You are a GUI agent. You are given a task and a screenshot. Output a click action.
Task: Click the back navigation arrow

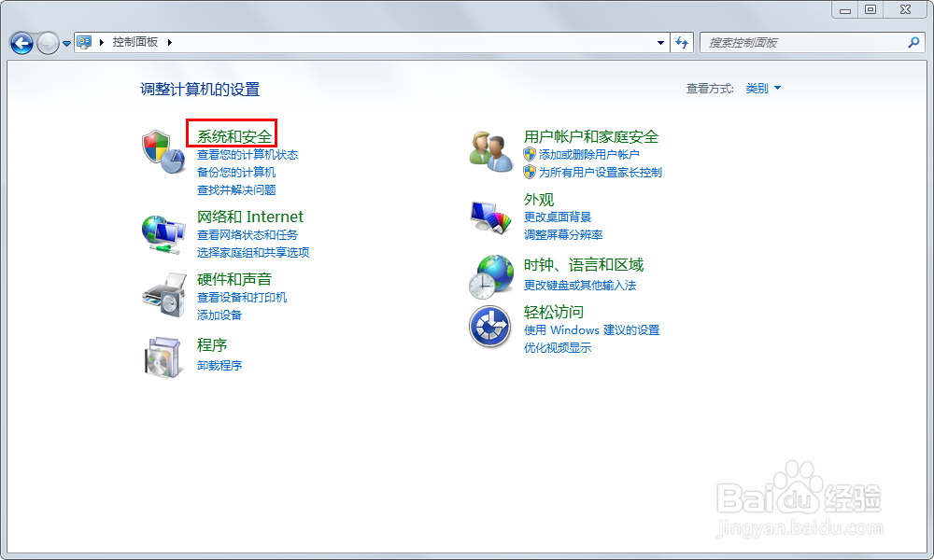pyautogui.click(x=21, y=42)
